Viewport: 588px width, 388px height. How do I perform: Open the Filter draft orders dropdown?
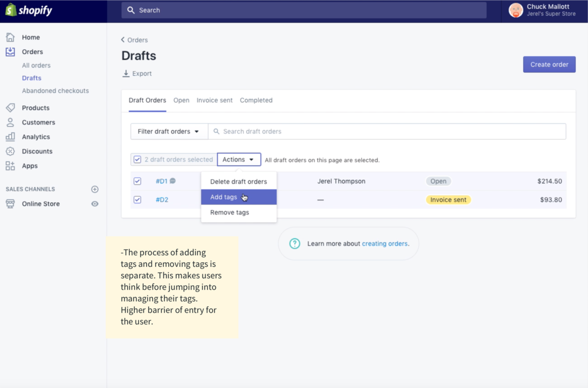coord(169,132)
